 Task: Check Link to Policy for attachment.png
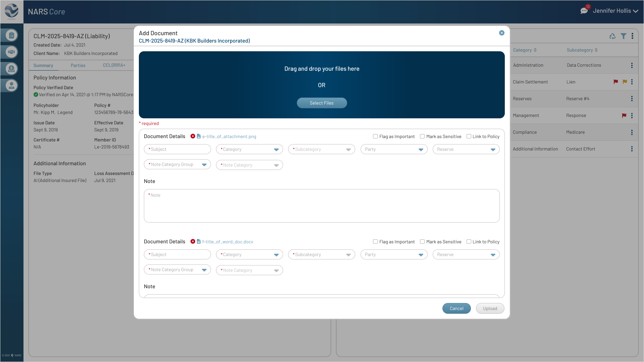pos(469,136)
